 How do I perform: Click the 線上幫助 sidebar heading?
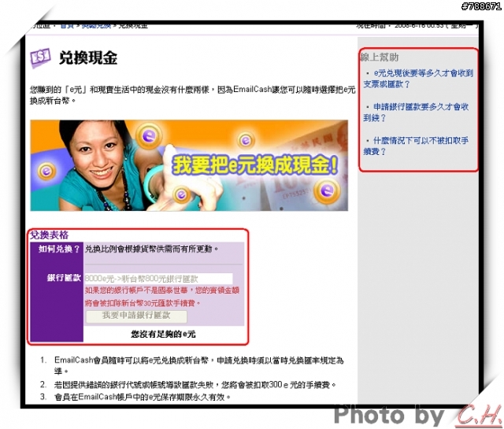tap(380, 57)
